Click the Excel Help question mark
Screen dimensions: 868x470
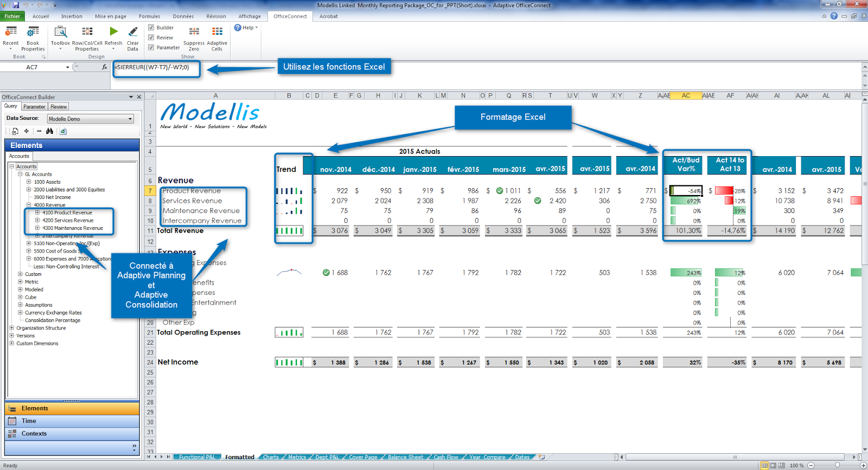tap(834, 16)
